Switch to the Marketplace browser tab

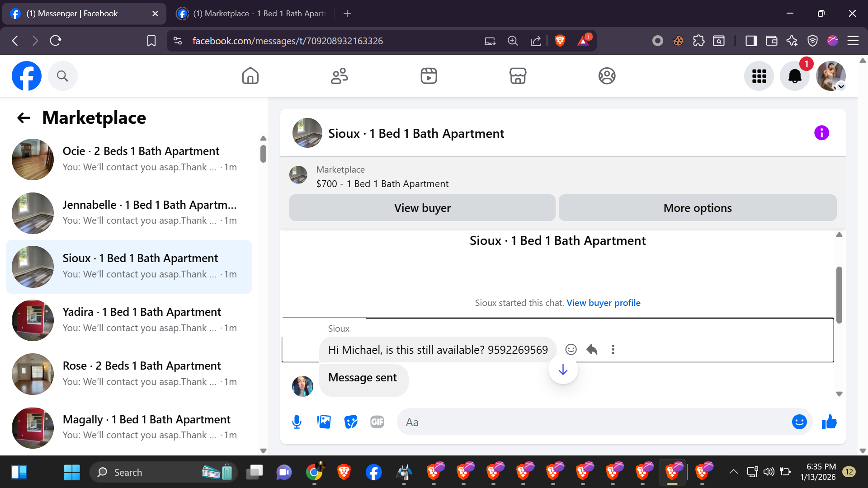[253, 14]
